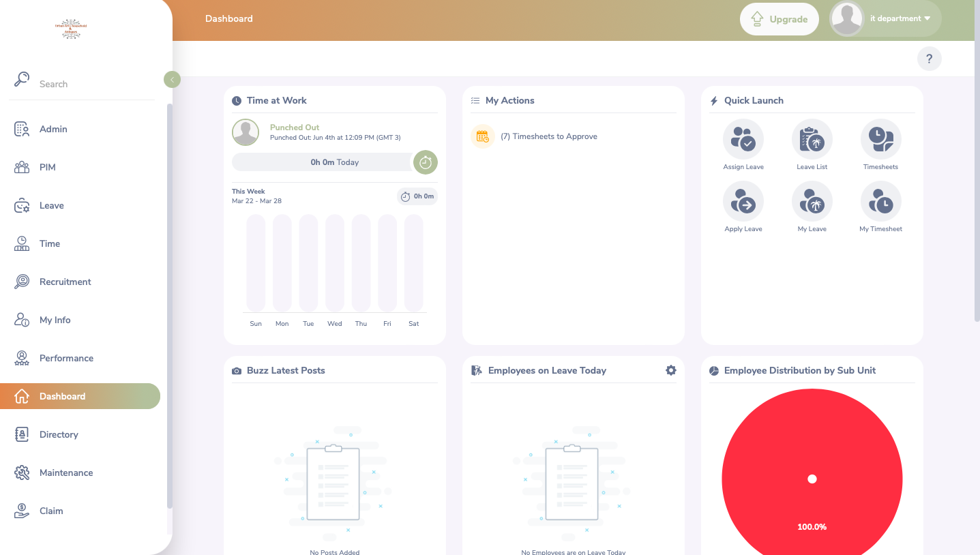This screenshot has width=980, height=555.
Task: Open My Leave via its icon
Action: (812, 201)
